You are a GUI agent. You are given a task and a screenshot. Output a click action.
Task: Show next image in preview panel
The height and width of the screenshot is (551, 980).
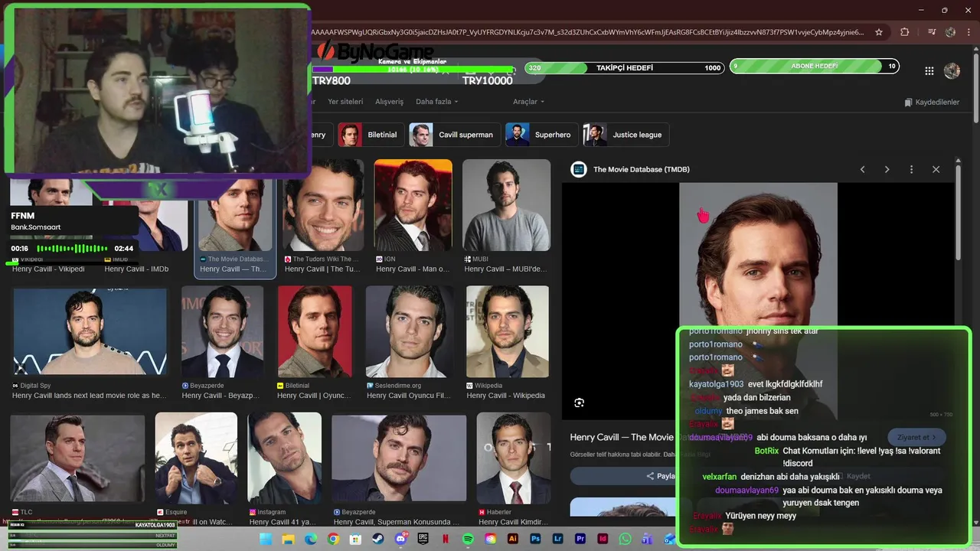pyautogui.click(x=887, y=169)
